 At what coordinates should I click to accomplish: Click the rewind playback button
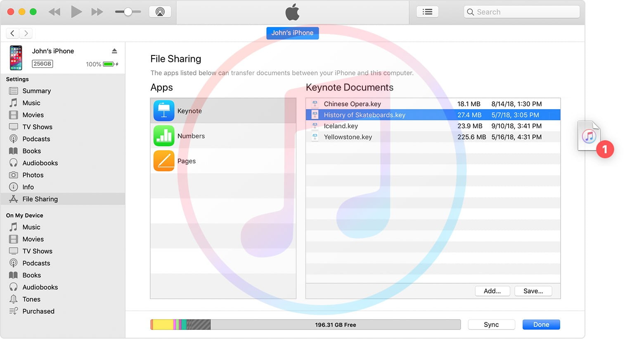pos(54,12)
